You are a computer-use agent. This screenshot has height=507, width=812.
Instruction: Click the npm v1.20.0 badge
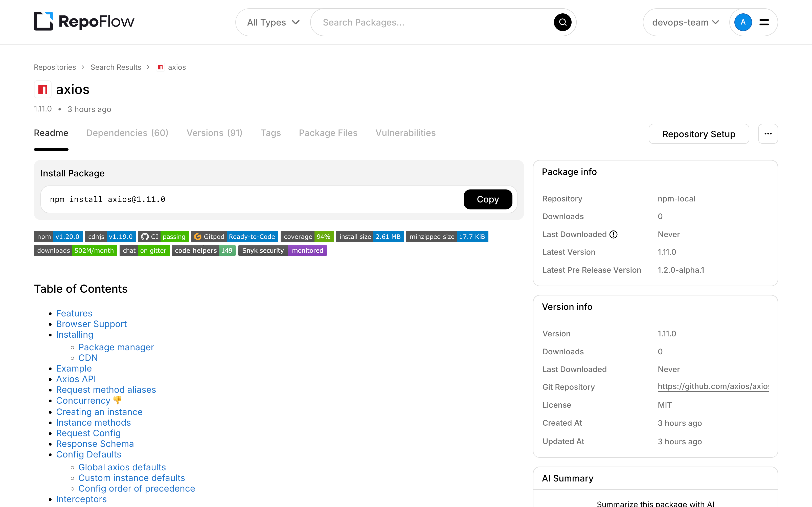click(x=58, y=237)
